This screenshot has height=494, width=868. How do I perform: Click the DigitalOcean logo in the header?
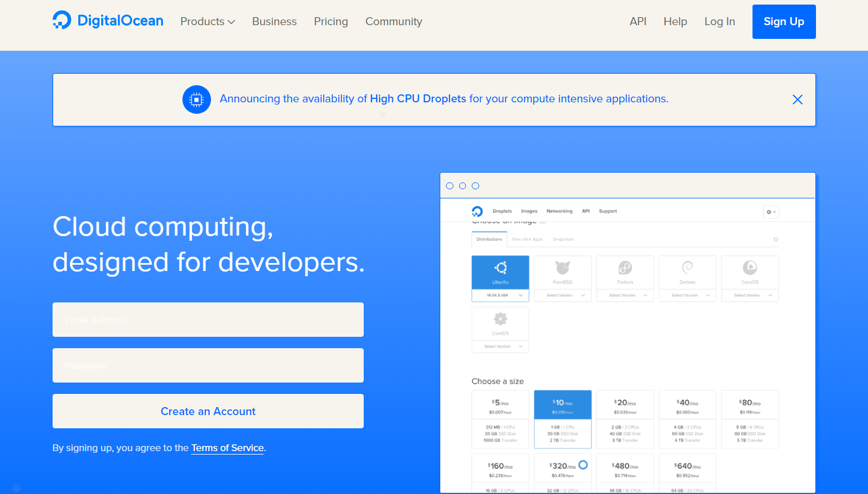point(108,21)
